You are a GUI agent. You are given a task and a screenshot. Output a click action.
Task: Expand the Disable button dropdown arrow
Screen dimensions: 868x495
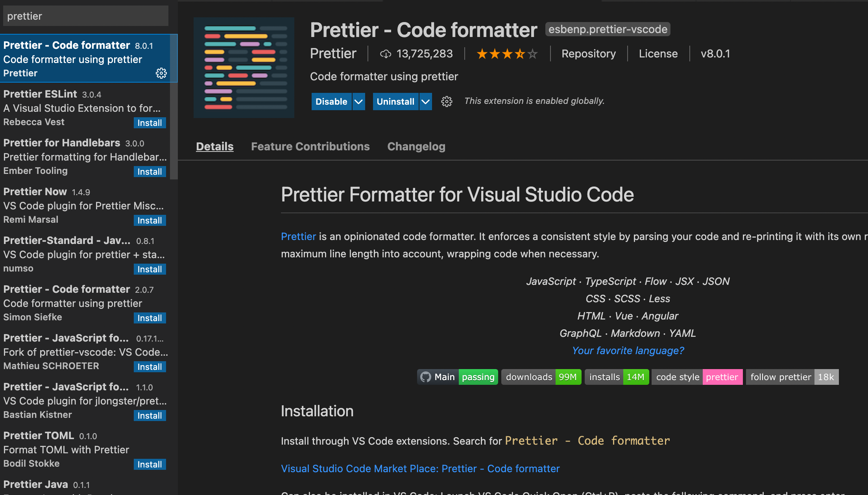(x=358, y=102)
